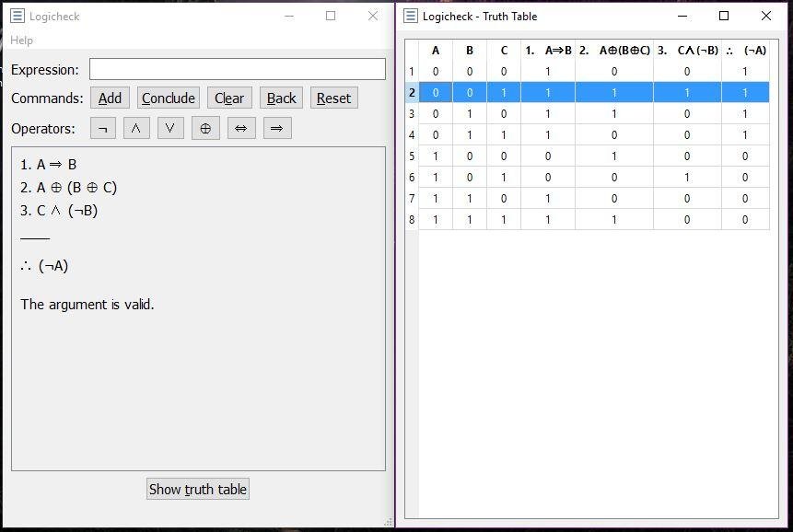Click the C∧(¬B) cell in highlighted row 2
The image size is (793, 532).
[687, 93]
